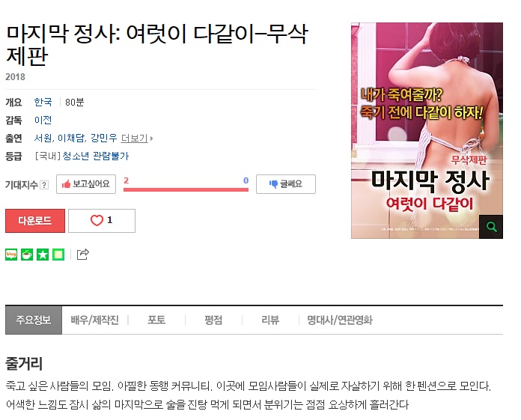Viewport: 521px width, 420px height.
Task: Select the 평점 tab
Action: [213, 320]
